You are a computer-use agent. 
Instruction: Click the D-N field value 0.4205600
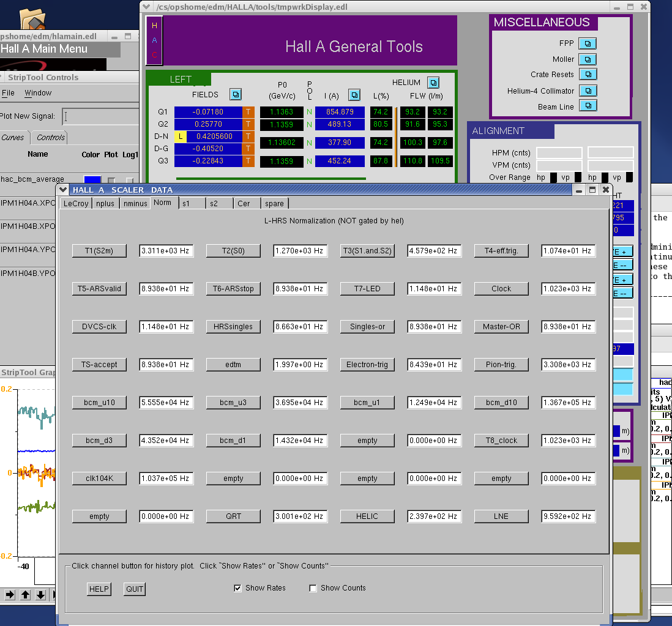[x=214, y=136]
